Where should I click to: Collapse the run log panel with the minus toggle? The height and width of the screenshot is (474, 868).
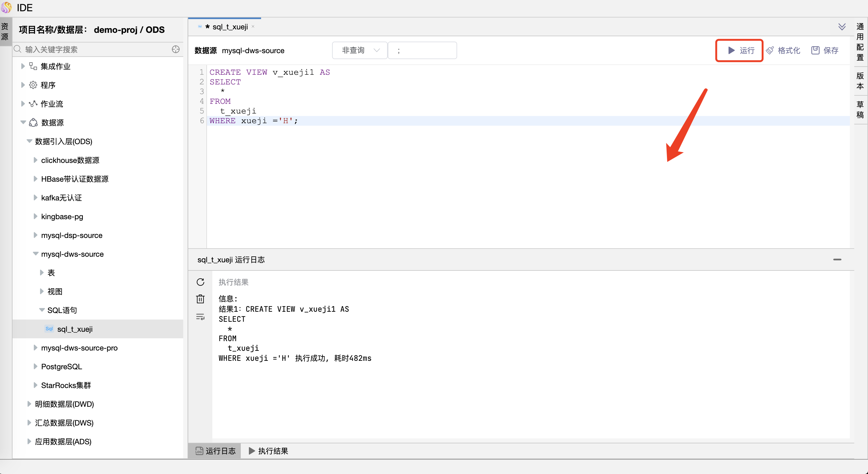tap(838, 260)
